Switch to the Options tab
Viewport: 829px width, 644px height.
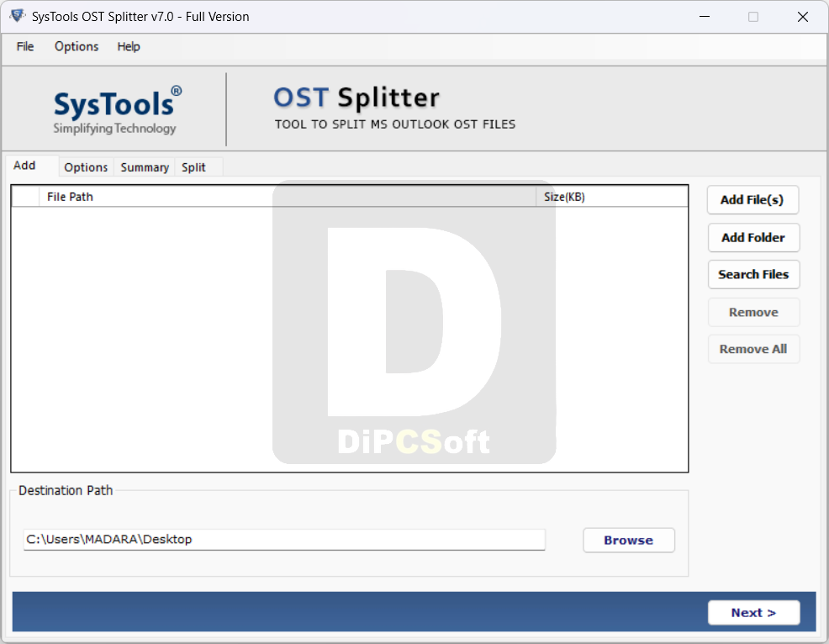[x=86, y=167]
